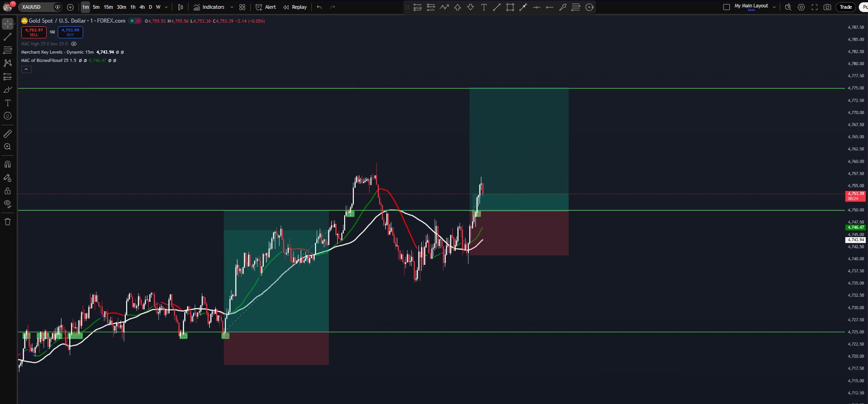
Task: Select the brush drawing tool
Action: [7, 90]
